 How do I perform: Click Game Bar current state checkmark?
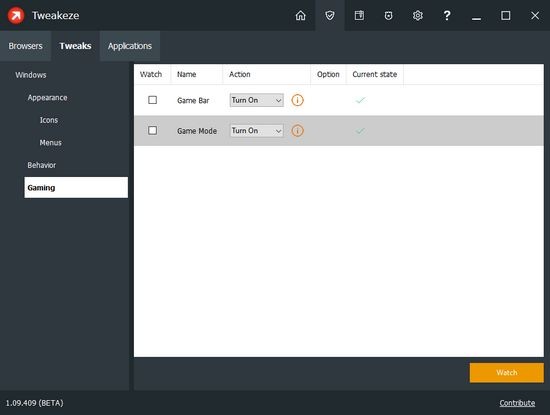click(360, 100)
